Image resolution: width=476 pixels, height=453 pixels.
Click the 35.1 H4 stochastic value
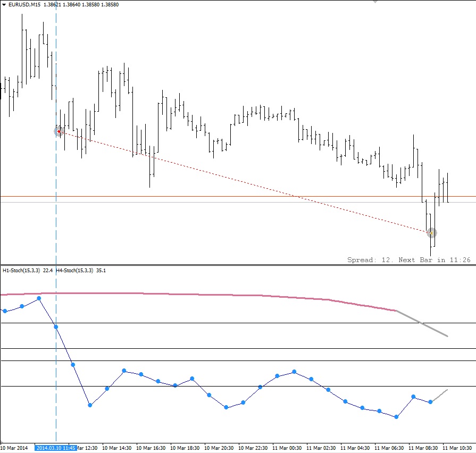coord(101,270)
